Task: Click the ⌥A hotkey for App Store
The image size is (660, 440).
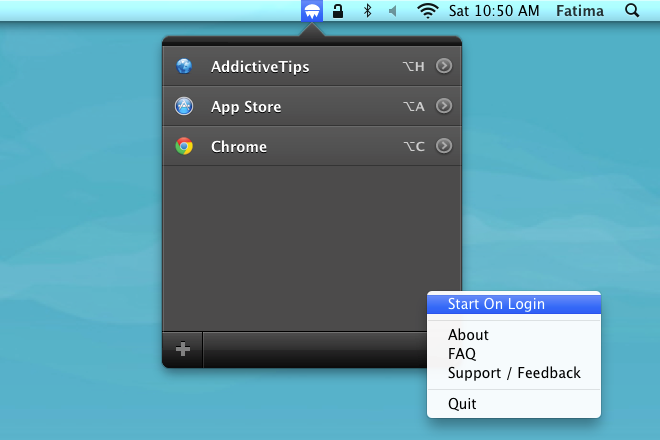Action: point(414,106)
